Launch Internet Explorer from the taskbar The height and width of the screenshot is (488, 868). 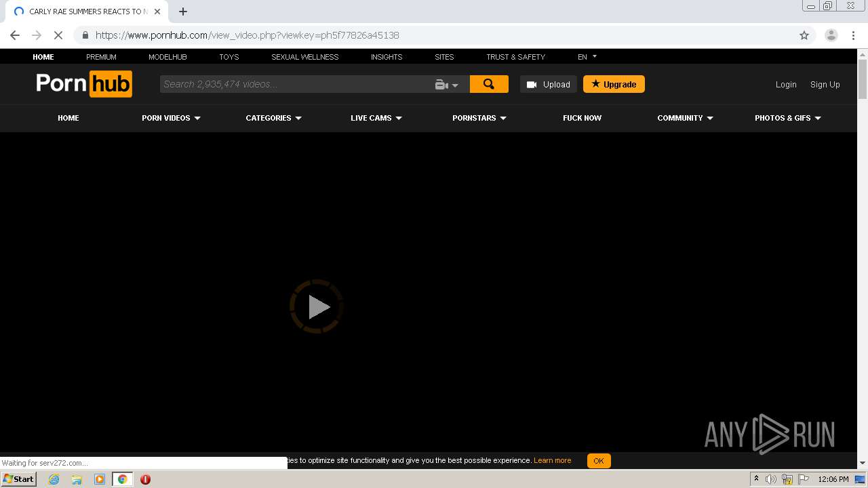(x=54, y=479)
